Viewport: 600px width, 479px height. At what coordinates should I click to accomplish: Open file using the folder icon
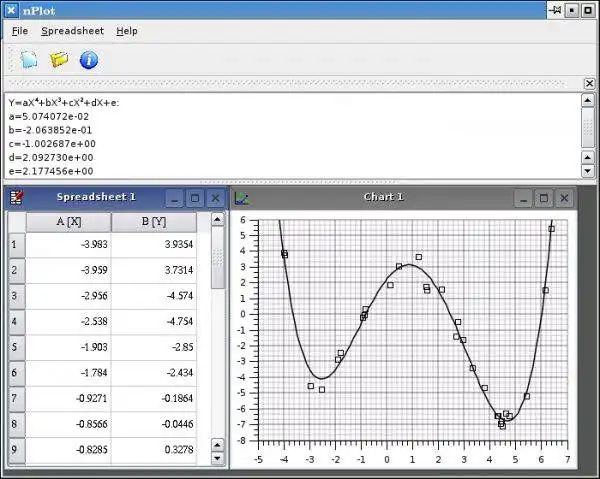coord(59,60)
